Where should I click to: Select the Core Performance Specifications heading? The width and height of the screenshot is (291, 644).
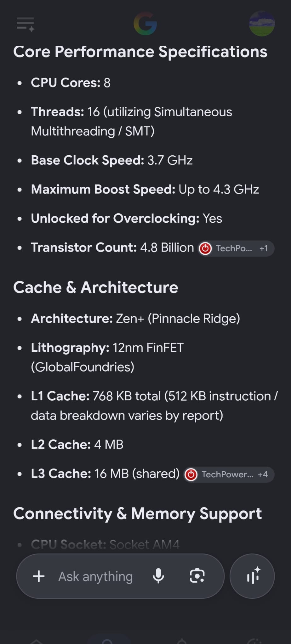click(140, 52)
